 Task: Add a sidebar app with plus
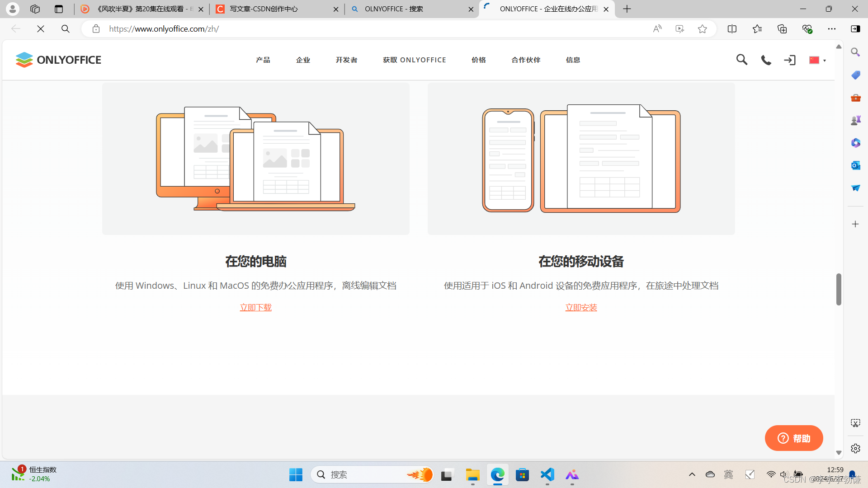855,224
